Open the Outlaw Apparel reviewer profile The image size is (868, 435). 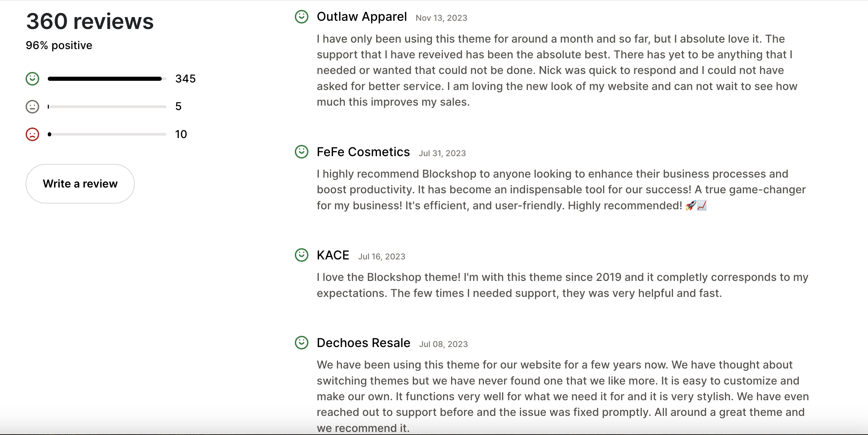(362, 16)
